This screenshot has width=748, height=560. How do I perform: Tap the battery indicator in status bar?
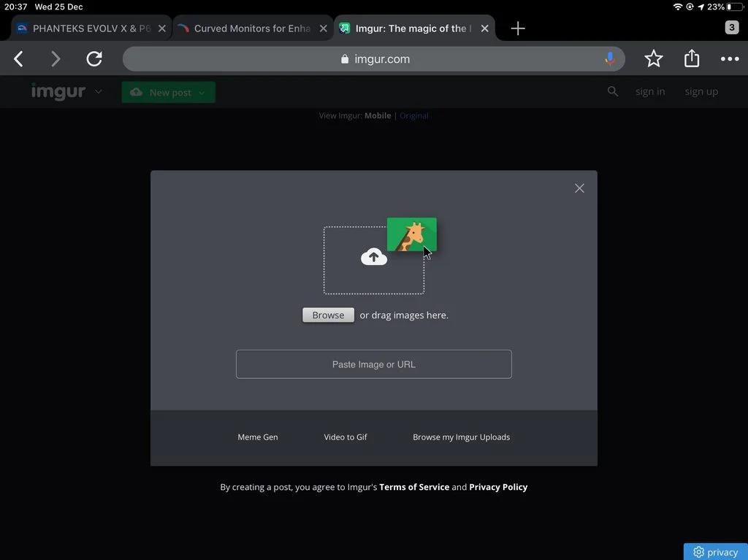click(x=735, y=7)
